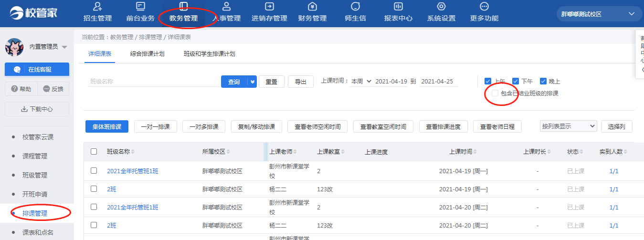Screen dimensions: 644x240
Task: Uncheck the 晚上 checkbox
Action: (x=543, y=81)
